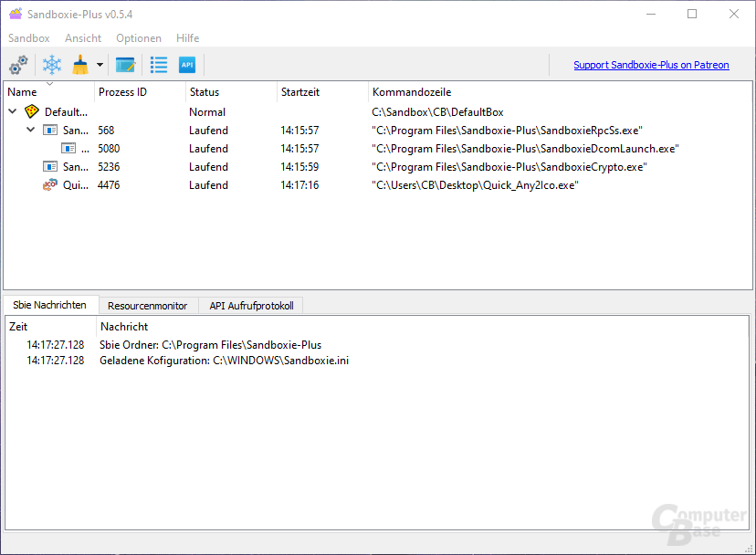The image size is (756, 555).
Task: Sort by the Name column header
Action: [x=48, y=92]
